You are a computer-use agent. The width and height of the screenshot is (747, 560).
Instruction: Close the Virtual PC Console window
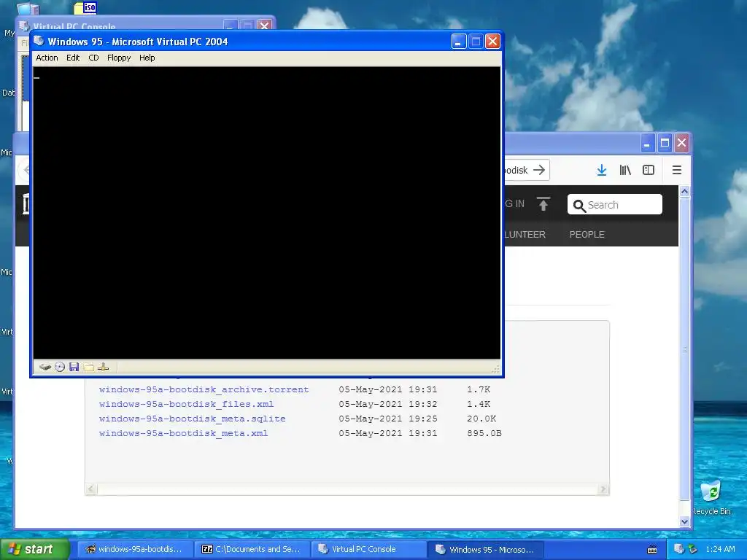pos(264,26)
